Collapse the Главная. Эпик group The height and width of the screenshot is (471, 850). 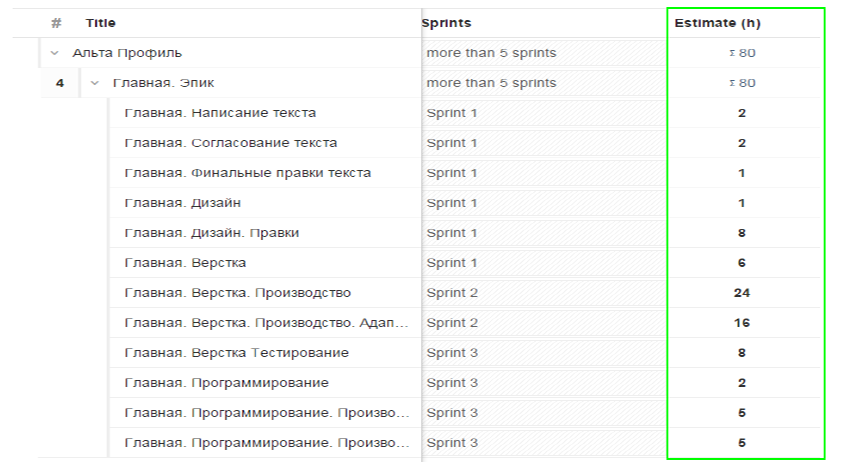[94, 83]
